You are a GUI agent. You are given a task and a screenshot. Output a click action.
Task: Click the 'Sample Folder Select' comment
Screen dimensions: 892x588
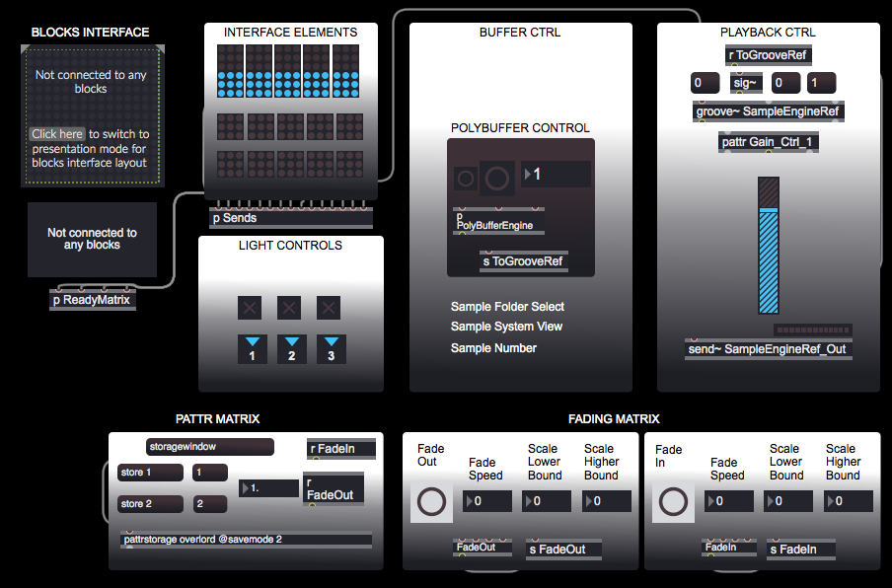click(507, 307)
